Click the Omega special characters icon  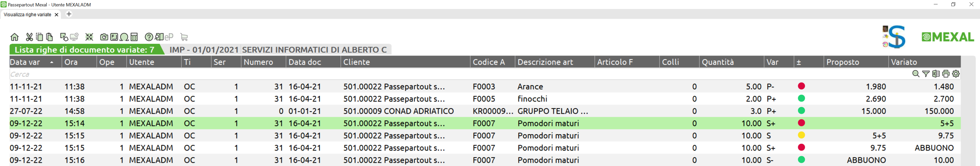(x=124, y=37)
